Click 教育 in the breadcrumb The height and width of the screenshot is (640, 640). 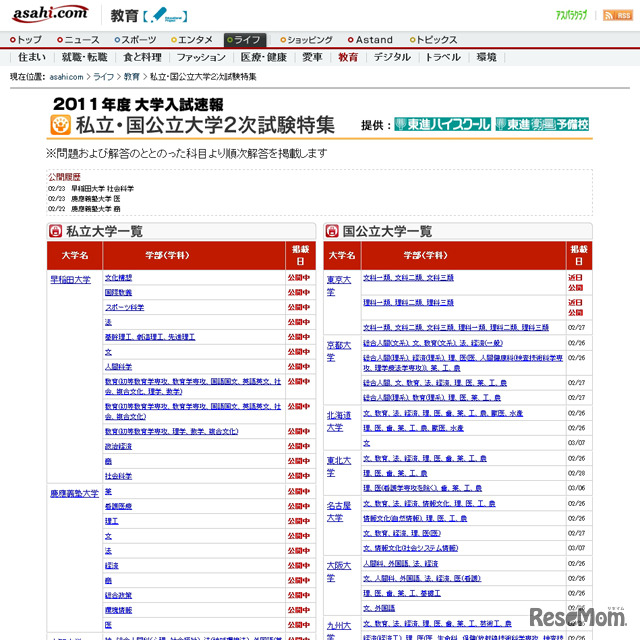pyautogui.click(x=131, y=77)
